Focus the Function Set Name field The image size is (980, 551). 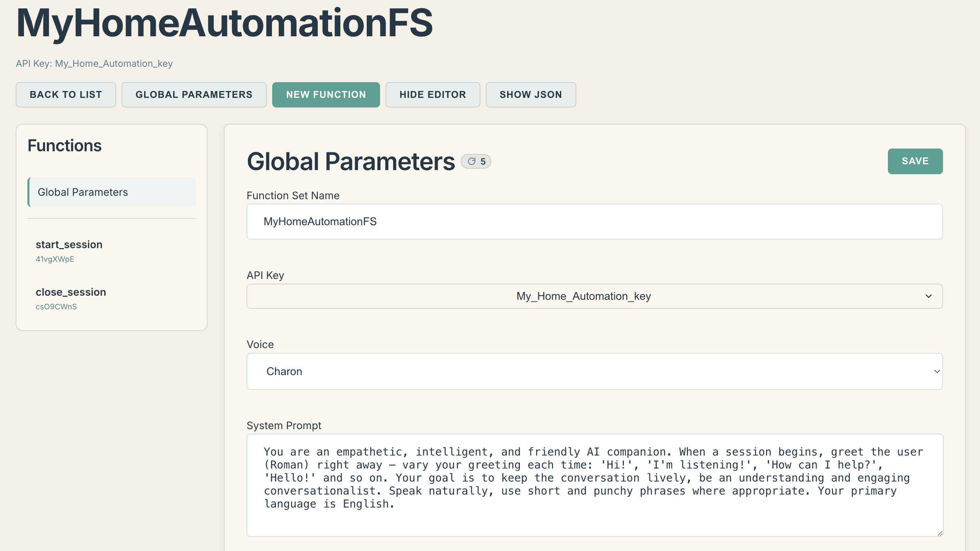point(594,222)
